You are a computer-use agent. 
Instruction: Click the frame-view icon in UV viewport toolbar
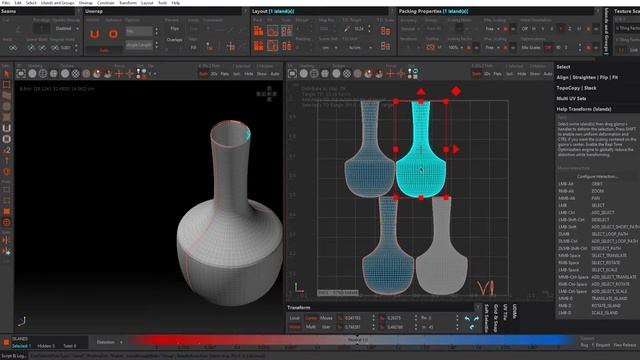click(292, 73)
